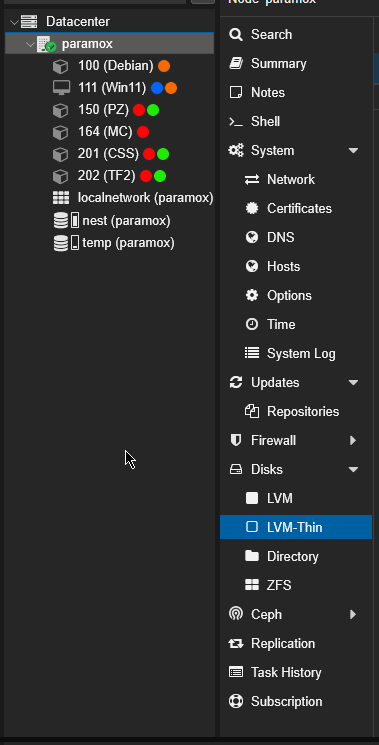
Task: Click the Subscription lifebuoy icon
Action: click(236, 701)
